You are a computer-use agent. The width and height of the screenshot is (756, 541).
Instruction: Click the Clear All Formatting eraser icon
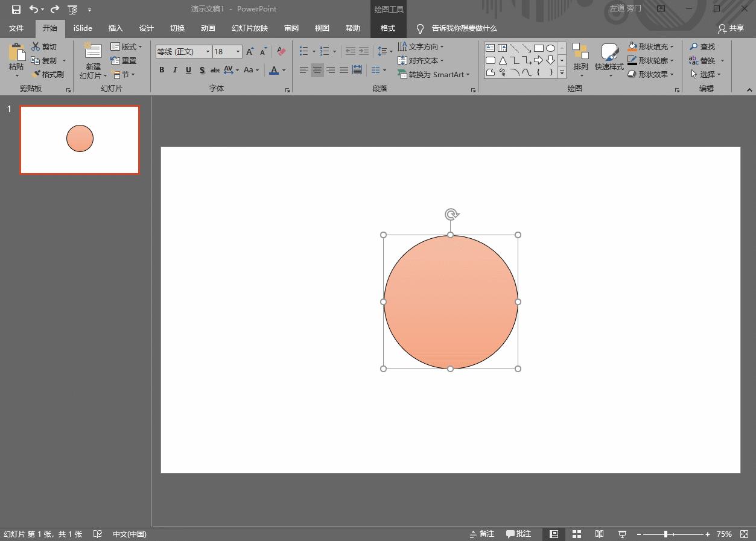tap(281, 52)
